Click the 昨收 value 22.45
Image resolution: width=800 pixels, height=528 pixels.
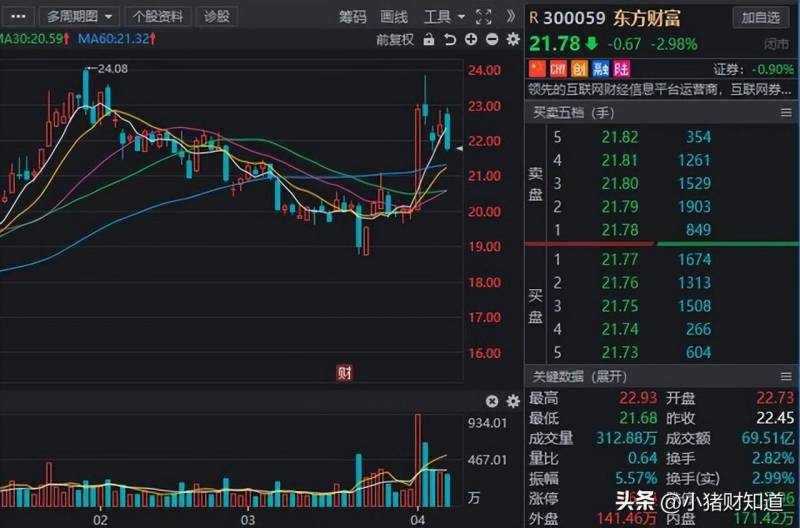[775, 418]
